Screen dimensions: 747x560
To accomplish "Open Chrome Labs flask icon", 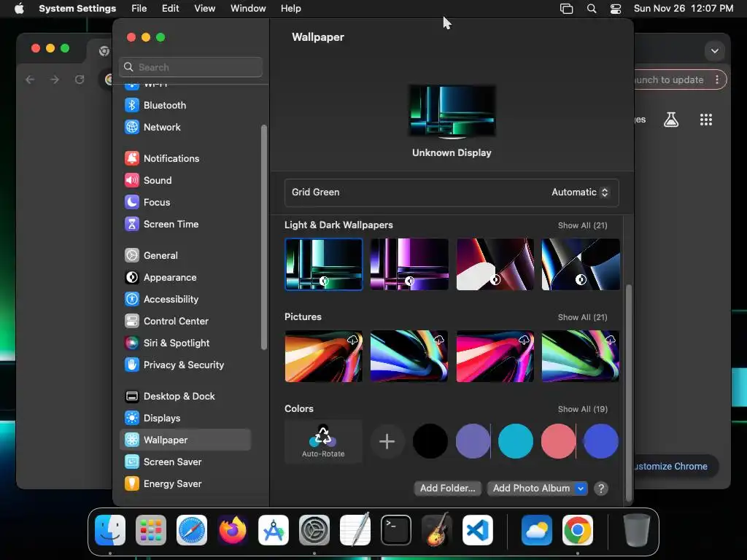I will 671,120.
